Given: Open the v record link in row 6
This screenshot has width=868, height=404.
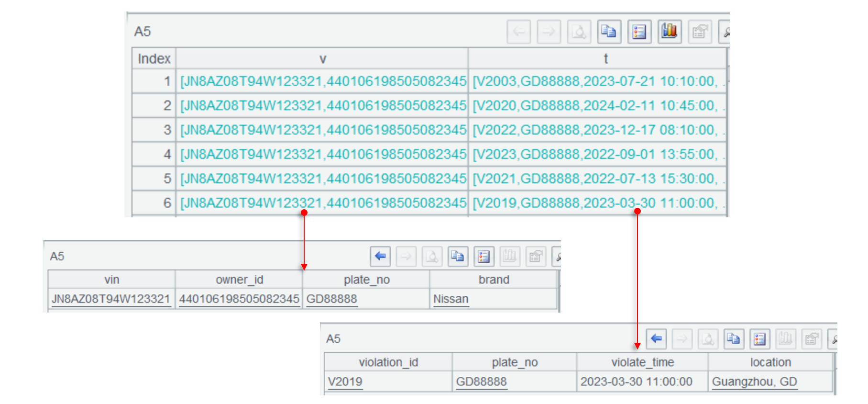Looking at the screenshot, I should click(323, 203).
